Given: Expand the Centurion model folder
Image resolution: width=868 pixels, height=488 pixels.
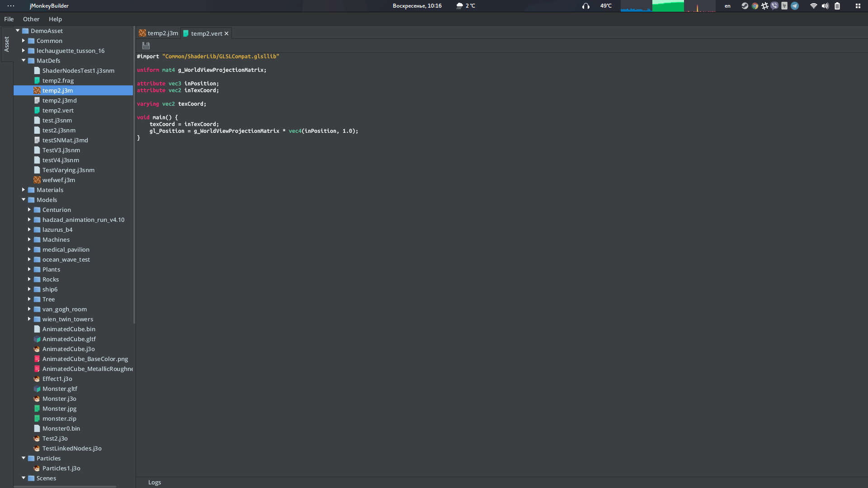Looking at the screenshot, I should pyautogui.click(x=30, y=210).
